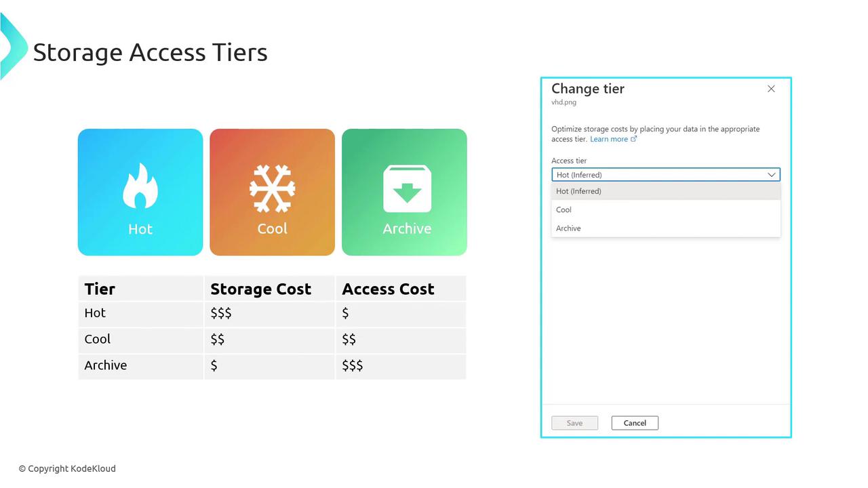Choose Cool from the tier list
The width and height of the screenshot is (868, 488).
coord(564,209)
